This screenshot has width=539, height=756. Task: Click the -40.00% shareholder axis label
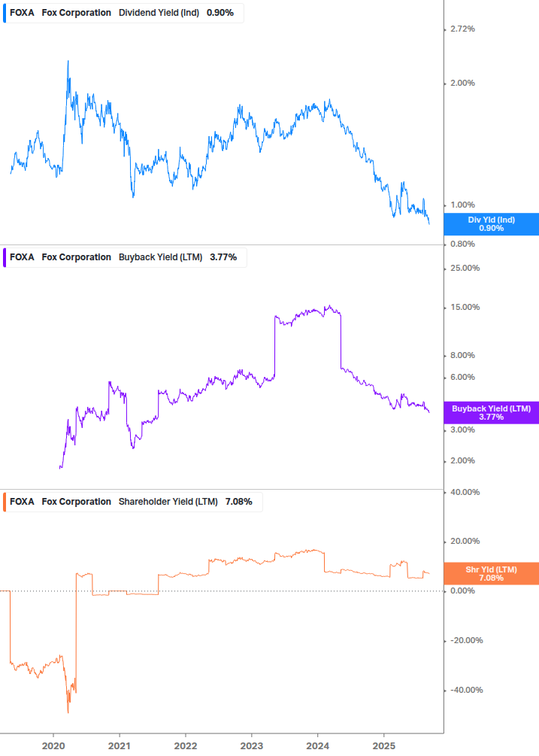[x=466, y=690]
